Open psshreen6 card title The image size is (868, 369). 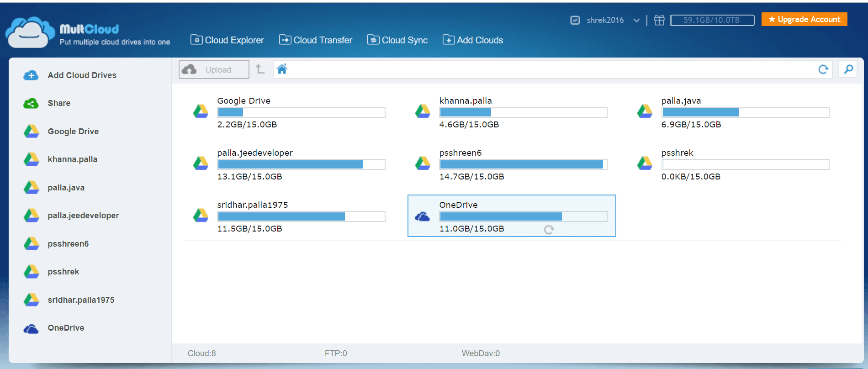click(x=460, y=153)
